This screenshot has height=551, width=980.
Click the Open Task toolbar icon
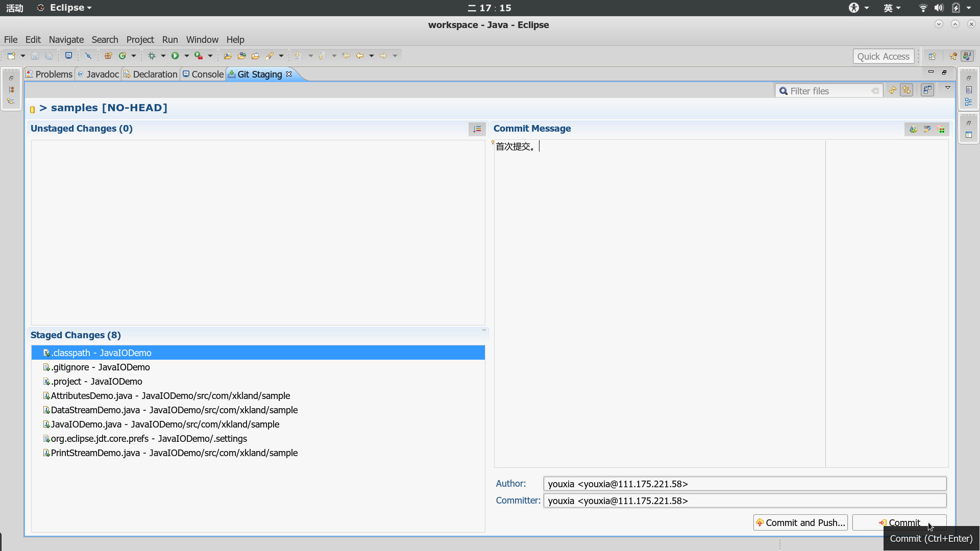255,56
